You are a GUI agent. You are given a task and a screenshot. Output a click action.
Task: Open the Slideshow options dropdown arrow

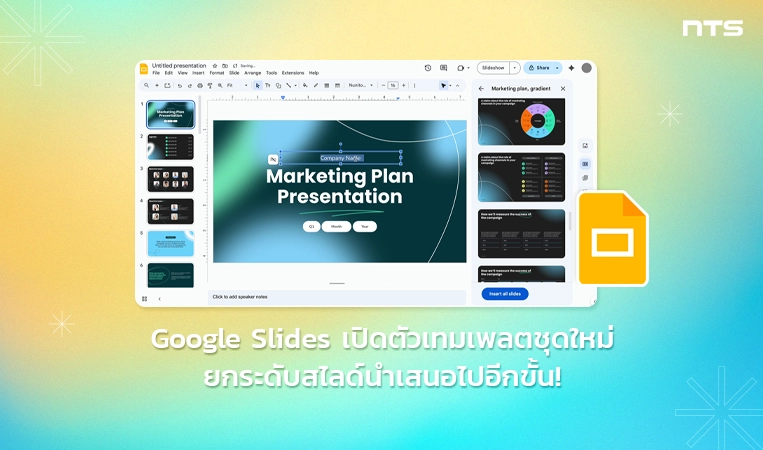[515, 68]
